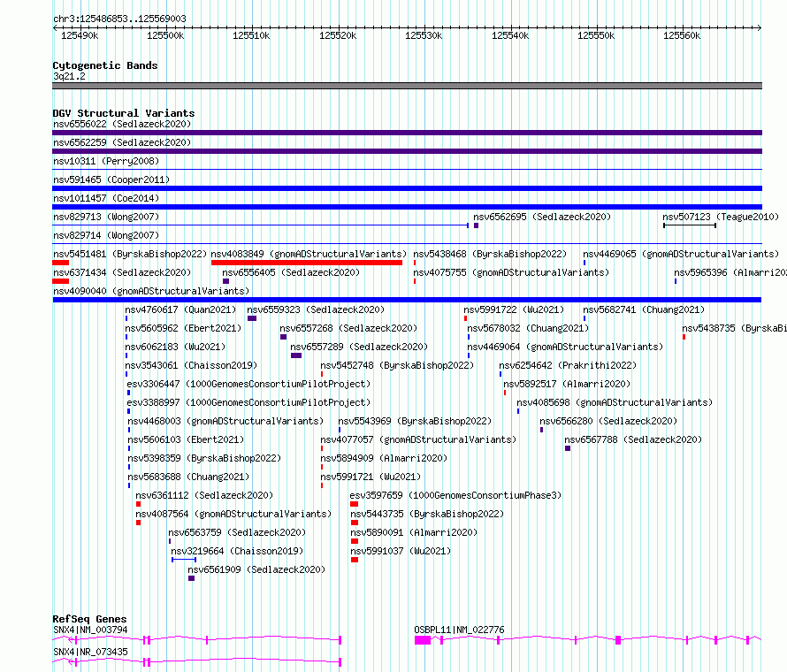Click the purple nsv6567788 variant block
The height and width of the screenshot is (672, 787).
click(x=568, y=448)
